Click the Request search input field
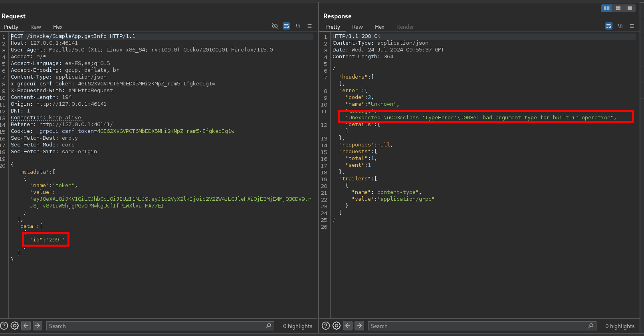 point(156,326)
